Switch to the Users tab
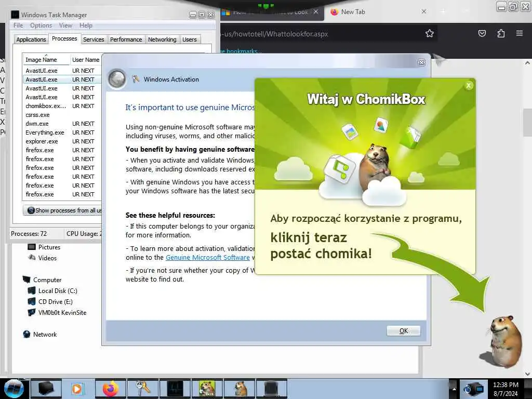Image resolution: width=532 pixels, height=399 pixels. click(189, 39)
